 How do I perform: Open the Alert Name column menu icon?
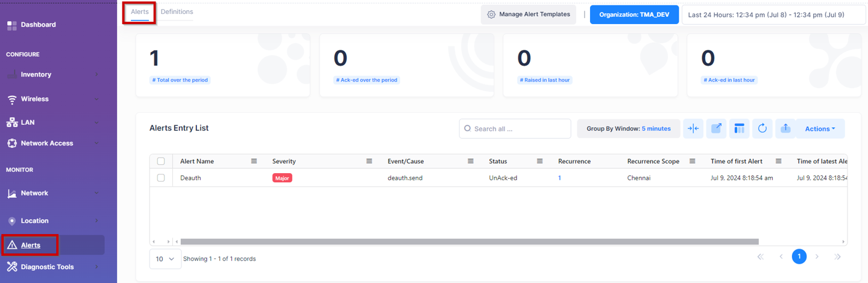coord(254,162)
